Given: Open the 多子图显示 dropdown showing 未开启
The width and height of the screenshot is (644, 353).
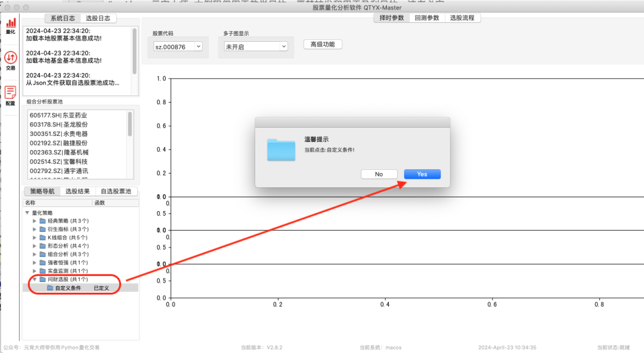Looking at the screenshot, I should pos(255,46).
